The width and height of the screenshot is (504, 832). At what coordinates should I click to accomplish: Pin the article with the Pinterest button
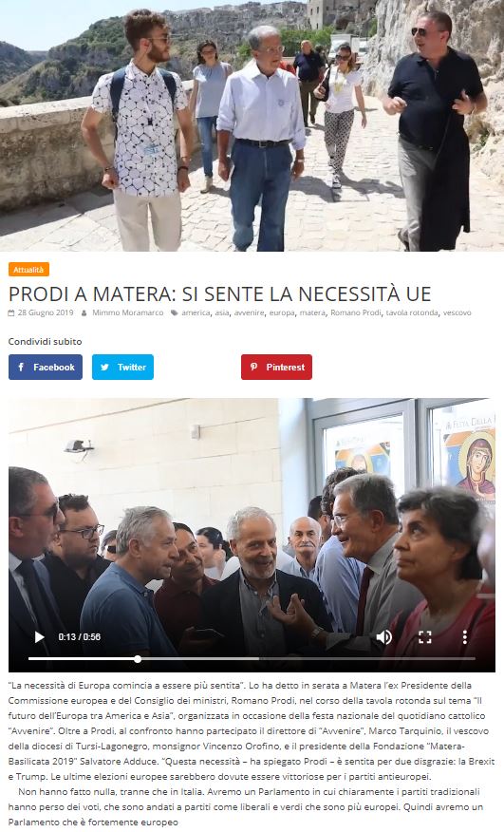click(276, 368)
